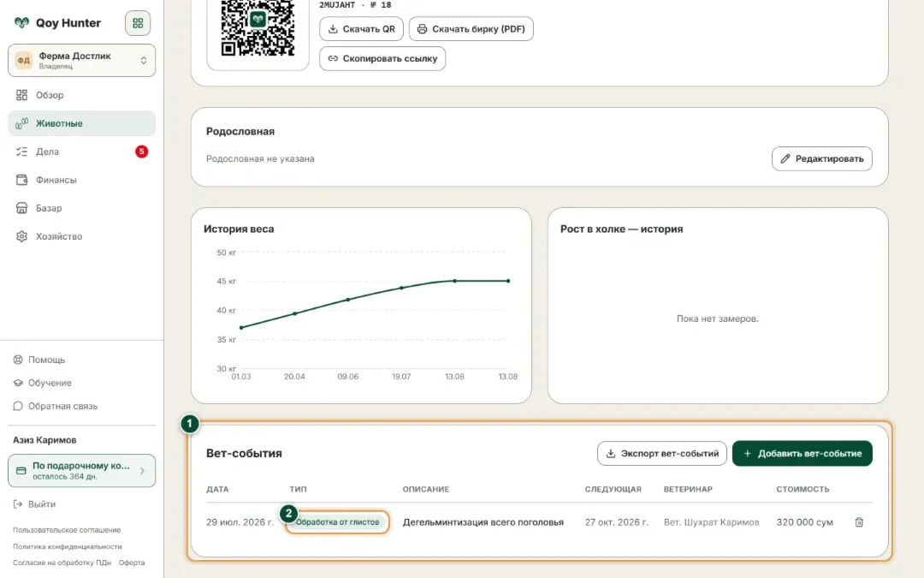The image size is (924, 578).
Task: Click the download icon in Экспорт вет-событий
Action: (x=611, y=454)
